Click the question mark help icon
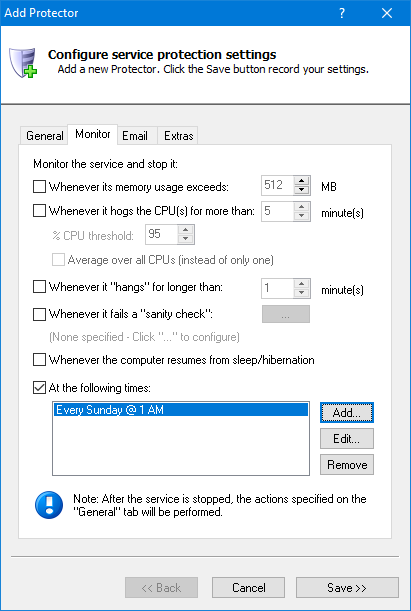Image resolution: width=411 pixels, height=611 pixels. point(342,13)
